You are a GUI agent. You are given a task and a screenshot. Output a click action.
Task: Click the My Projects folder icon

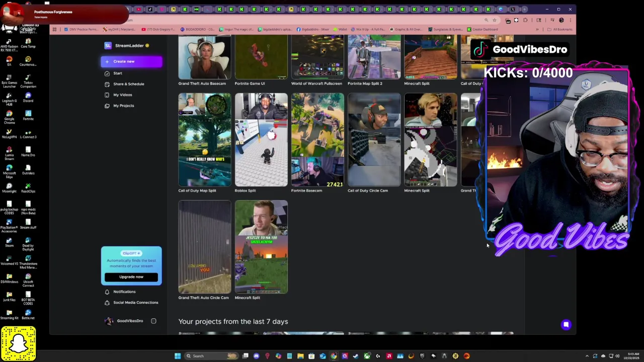pyautogui.click(x=107, y=106)
